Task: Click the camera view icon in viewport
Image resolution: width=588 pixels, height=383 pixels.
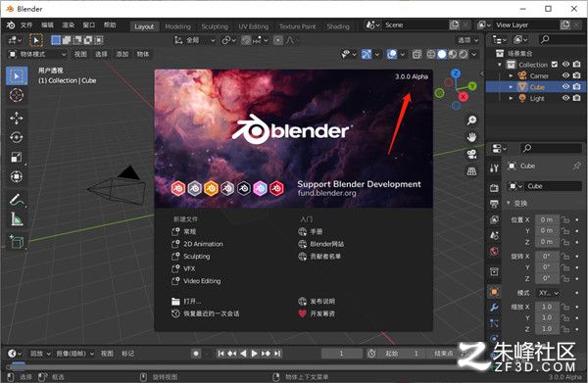Action: (471, 154)
